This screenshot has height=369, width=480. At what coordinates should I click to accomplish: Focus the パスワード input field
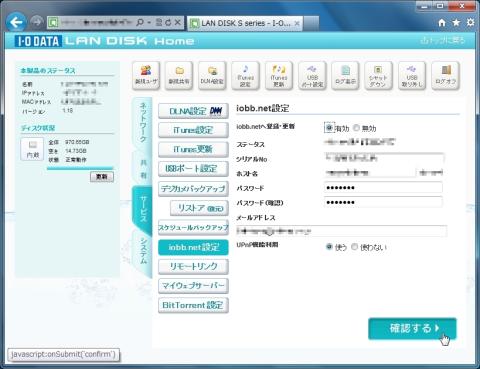[383, 187]
